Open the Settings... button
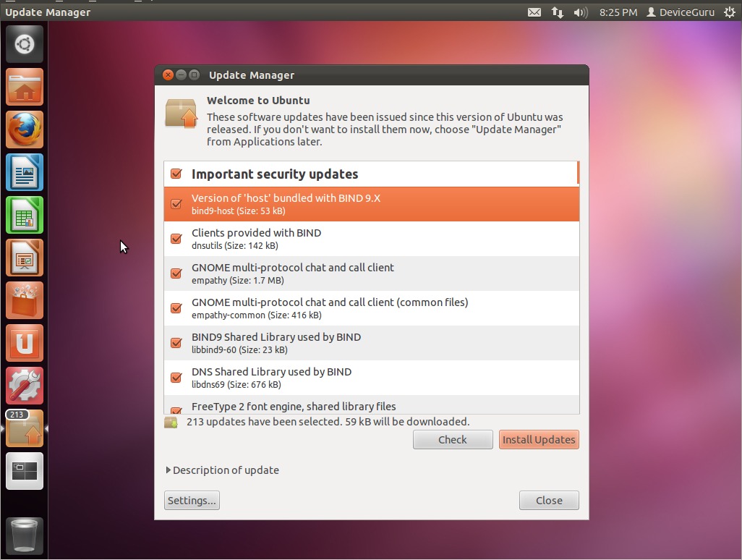 coord(192,501)
